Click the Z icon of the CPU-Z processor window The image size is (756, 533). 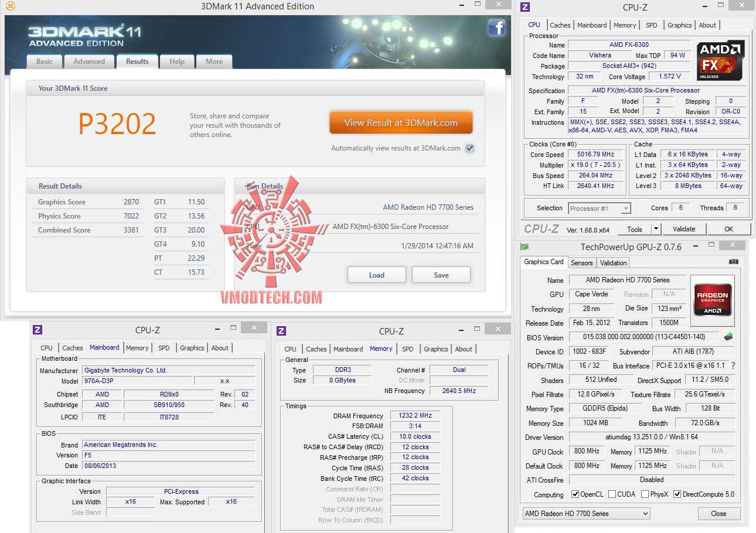pos(525,7)
